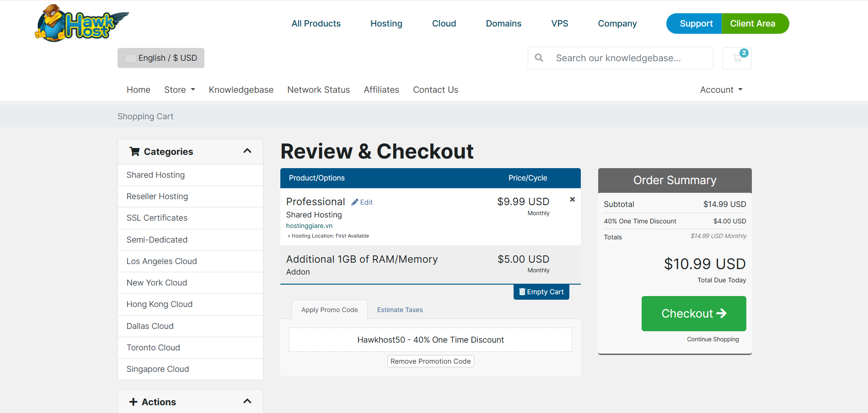868x413 pixels.
Task: Open Shared Hosting category
Action: coord(155,175)
